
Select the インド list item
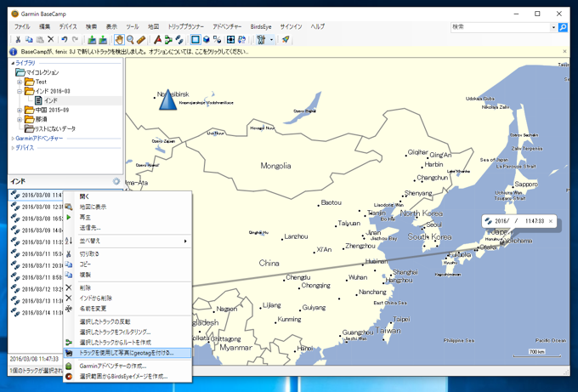50,100
